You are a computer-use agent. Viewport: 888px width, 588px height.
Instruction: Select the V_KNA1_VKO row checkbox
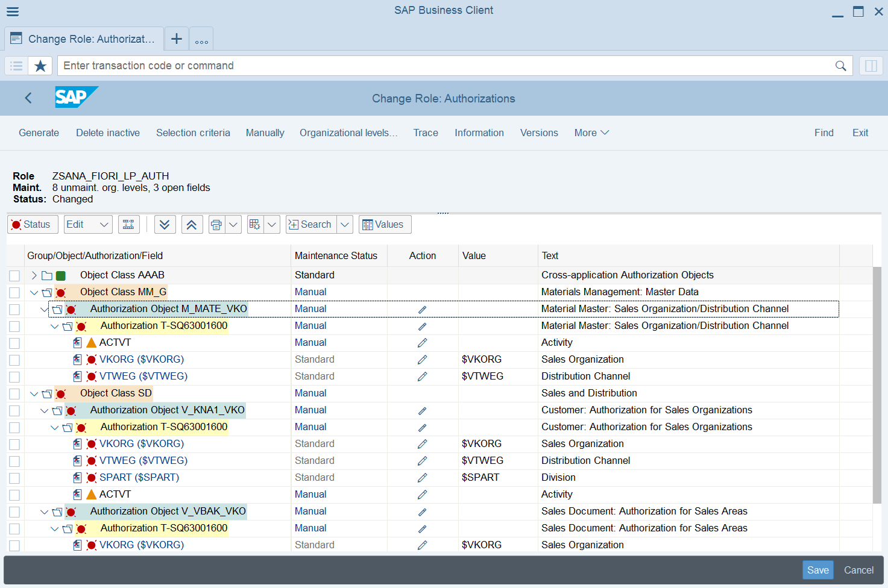click(x=14, y=410)
